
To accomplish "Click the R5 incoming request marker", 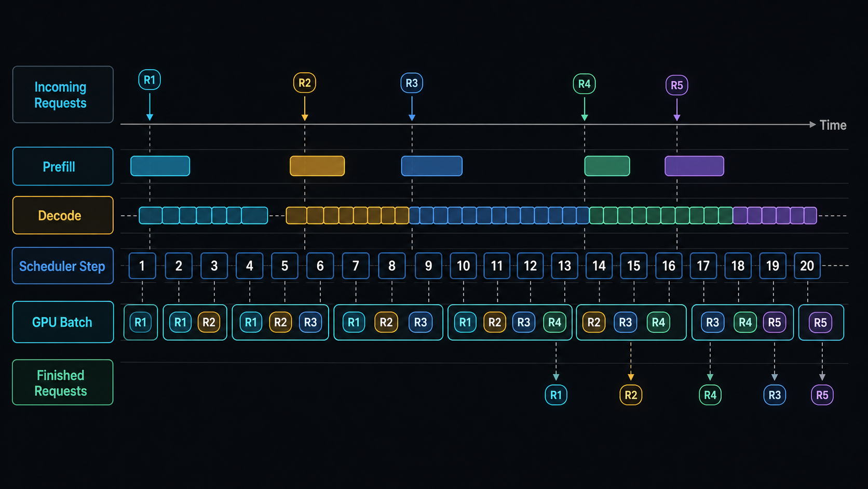I will click(x=677, y=85).
